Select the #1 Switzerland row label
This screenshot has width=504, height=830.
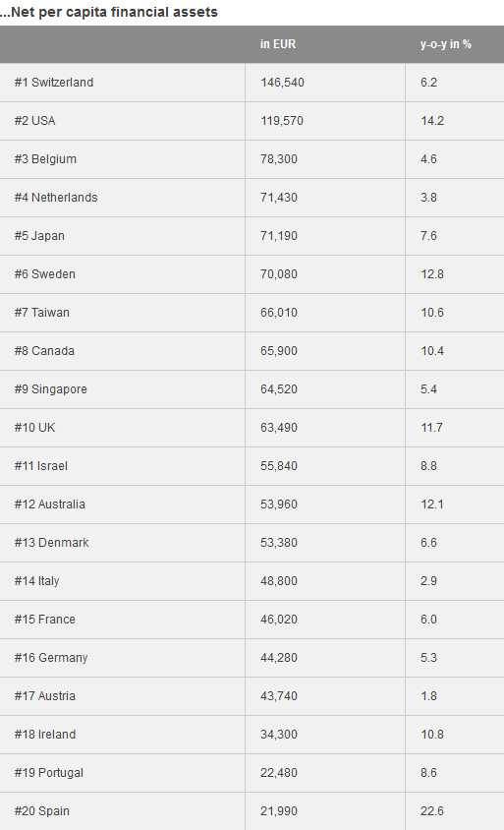click(54, 83)
